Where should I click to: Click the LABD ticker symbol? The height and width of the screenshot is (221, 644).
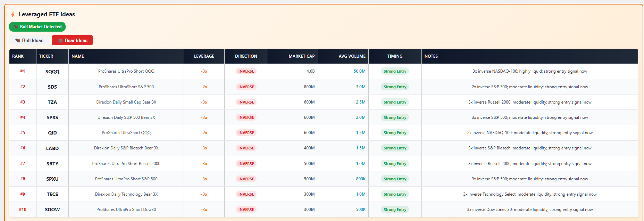pyautogui.click(x=52, y=148)
